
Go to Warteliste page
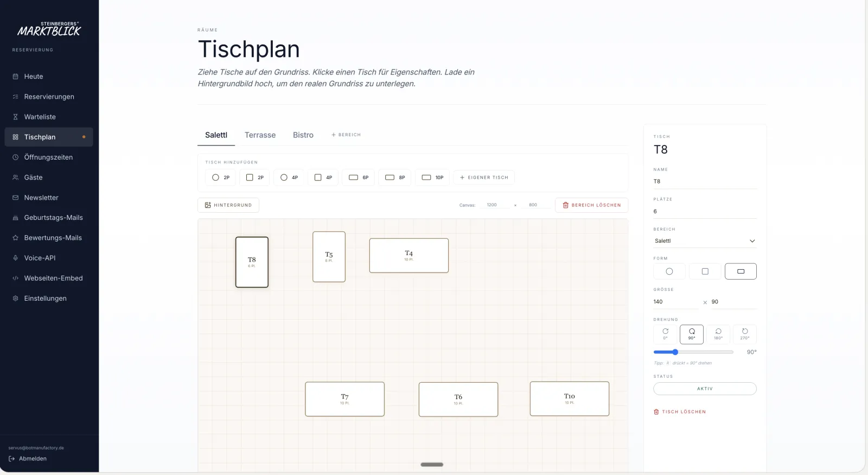point(49,117)
